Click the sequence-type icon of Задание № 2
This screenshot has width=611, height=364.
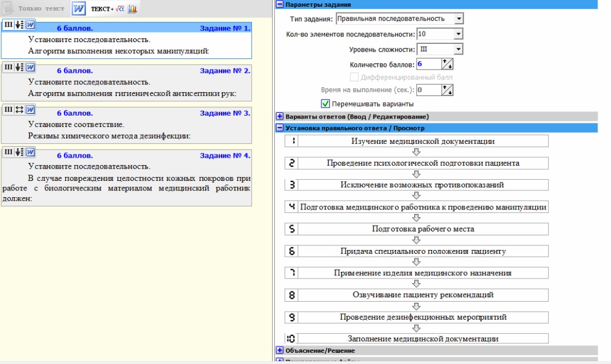click(x=19, y=67)
